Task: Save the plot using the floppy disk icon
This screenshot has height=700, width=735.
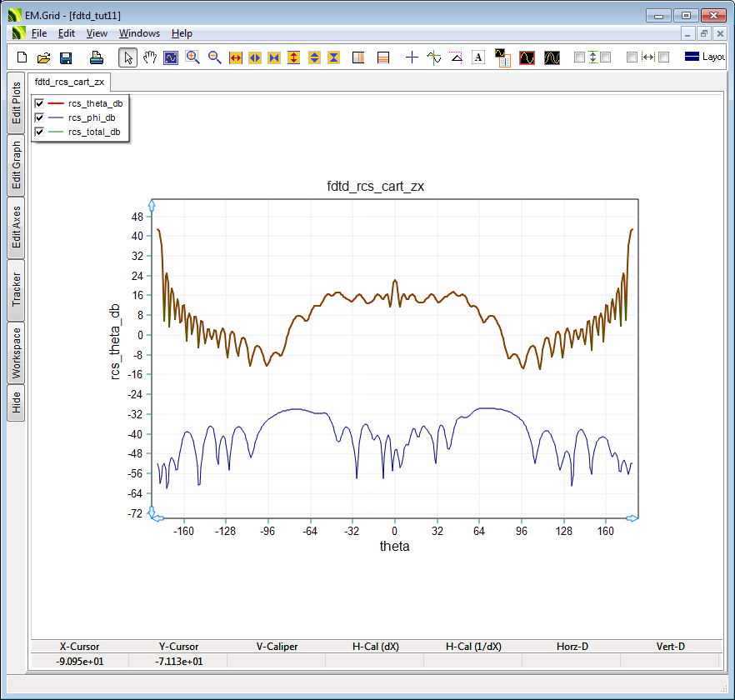Action: pos(66,57)
